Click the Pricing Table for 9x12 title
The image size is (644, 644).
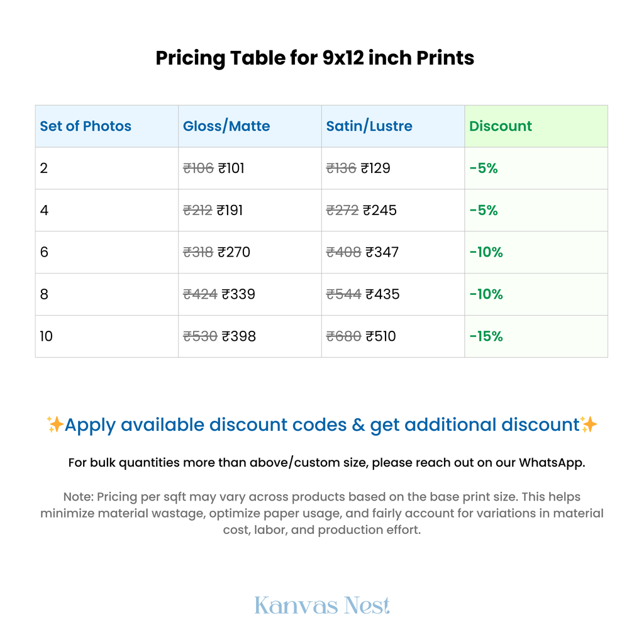315,58
